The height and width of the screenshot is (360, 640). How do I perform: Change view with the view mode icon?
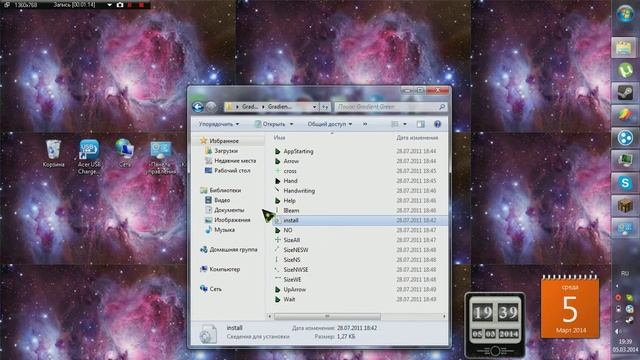(395, 124)
